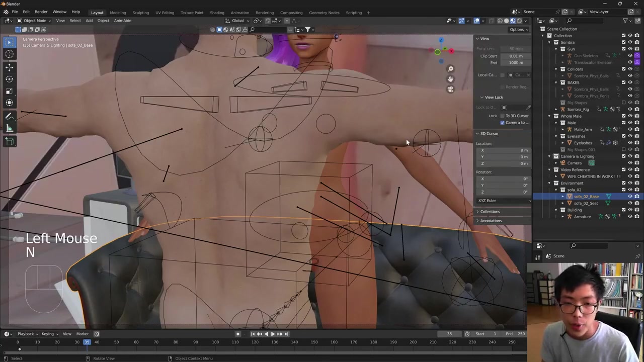The width and height of the screenshot is (644, 362).
Task: Click the current frame number field
Action: point(449,334)
